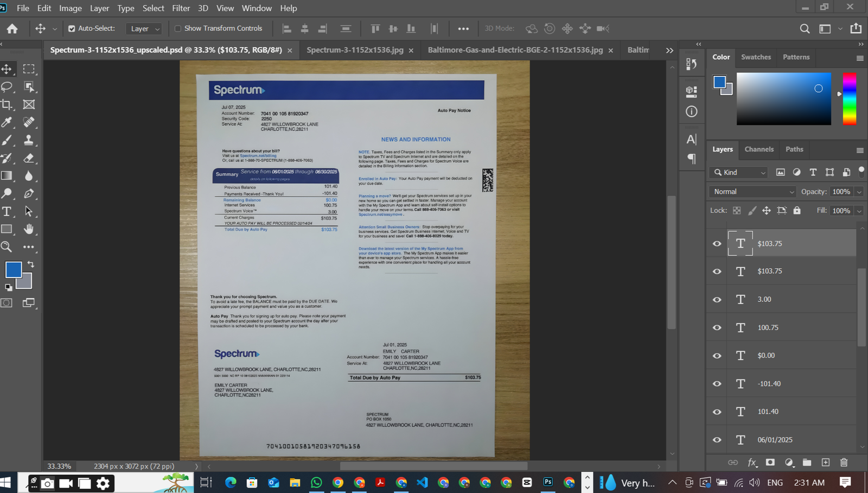The height and width of the screenshot is (493, 868).
Task: Enable Show Transform Controls checkbox
Action: 177,28
